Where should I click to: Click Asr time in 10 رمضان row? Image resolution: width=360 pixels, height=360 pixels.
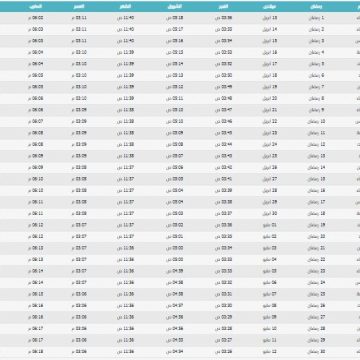pyautogui.click(x=79, y=121)
